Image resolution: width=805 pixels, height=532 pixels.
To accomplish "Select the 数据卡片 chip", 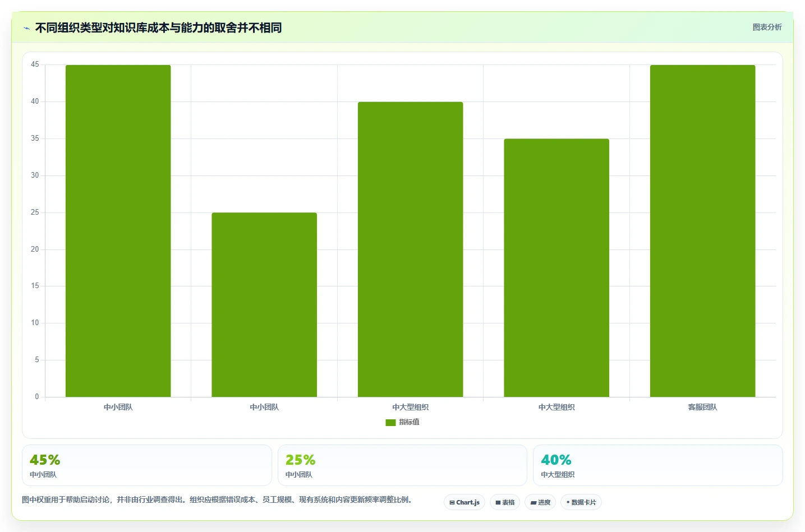I will tap(581, 502).
